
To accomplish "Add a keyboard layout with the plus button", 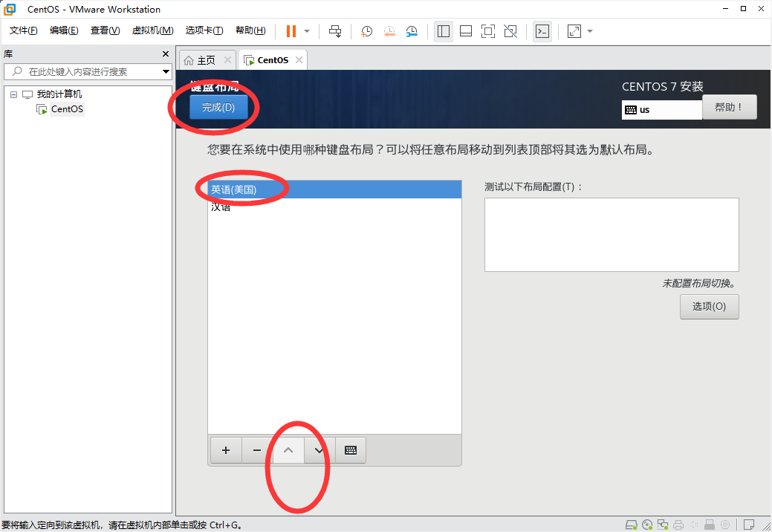I will 226,450.
